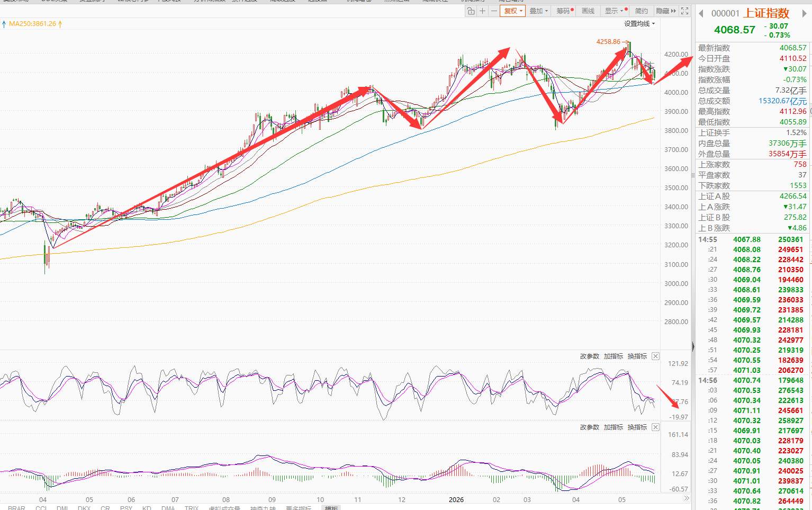Select the DKX indicator tab
Viewport: 812px width, 510px height.
(84, 508)
